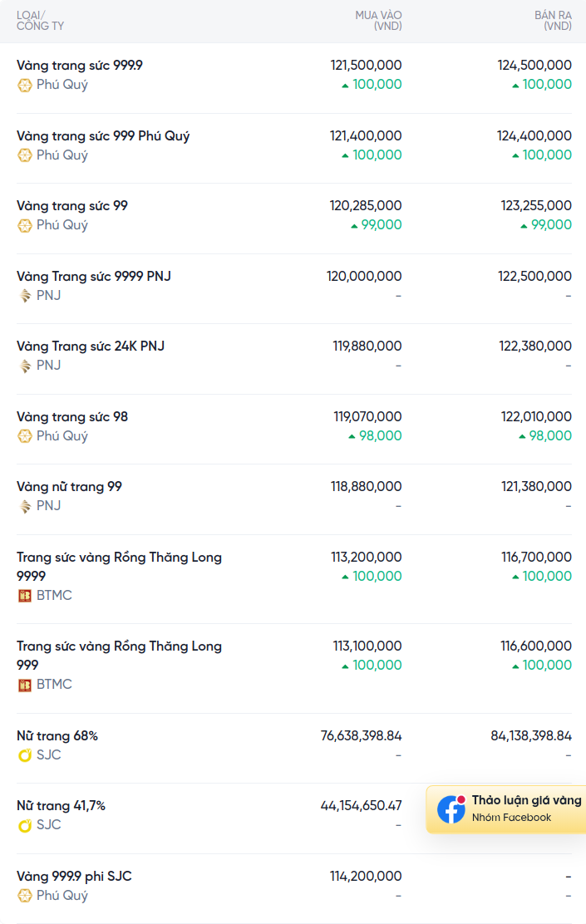Click BTMC logo under Rồng Thăng Long 999
The height and width of the screenshot is (924, 586).
[25, 685]
